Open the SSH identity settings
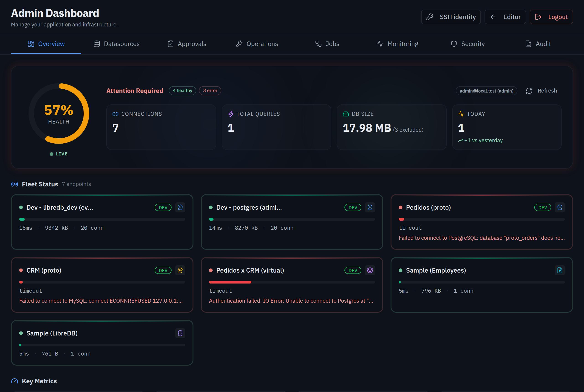This screenshot has width=584, height=392. (451, 17)
